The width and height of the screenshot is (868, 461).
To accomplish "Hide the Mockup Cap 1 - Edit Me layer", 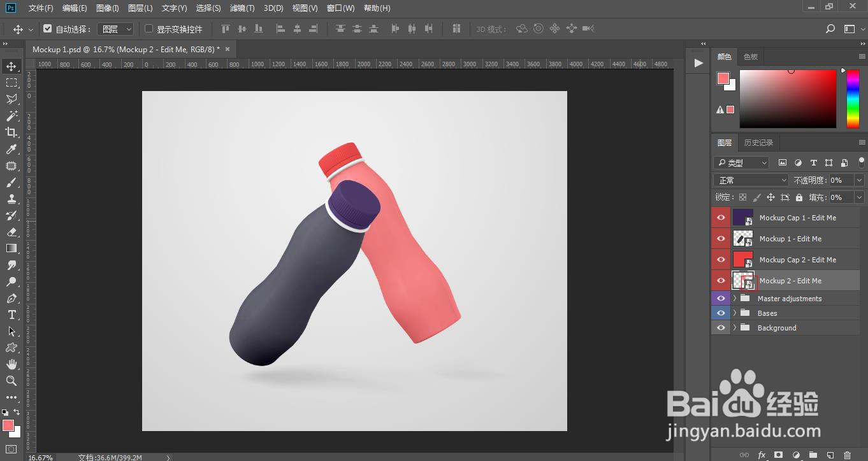I will pyautogui.click(x=721, y=218).
